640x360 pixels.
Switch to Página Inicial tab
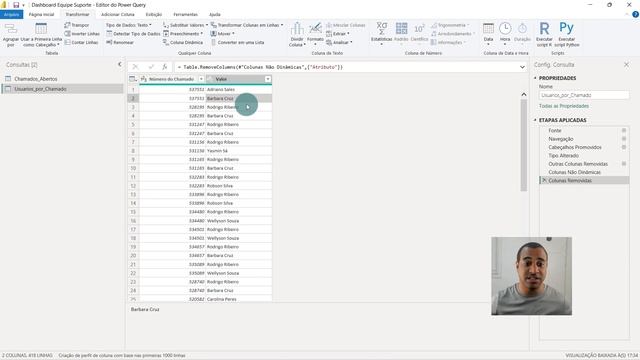(41, 14)
